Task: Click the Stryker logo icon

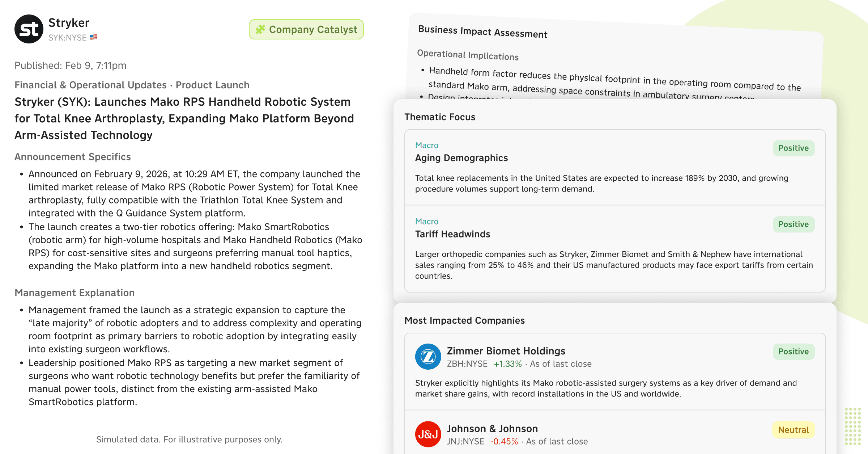Action: point(29,29)
